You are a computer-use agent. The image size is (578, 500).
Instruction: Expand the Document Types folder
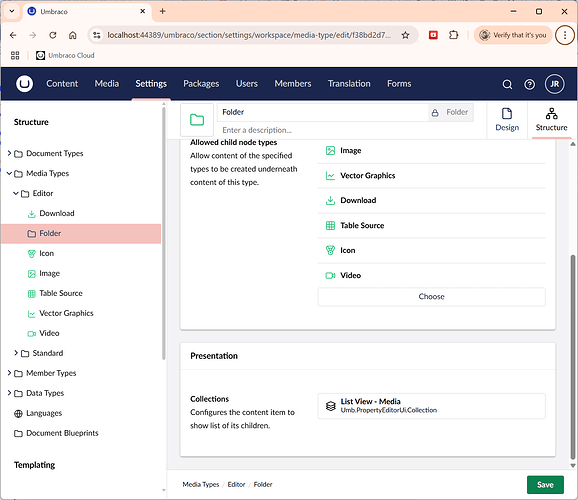coord(9,153)
